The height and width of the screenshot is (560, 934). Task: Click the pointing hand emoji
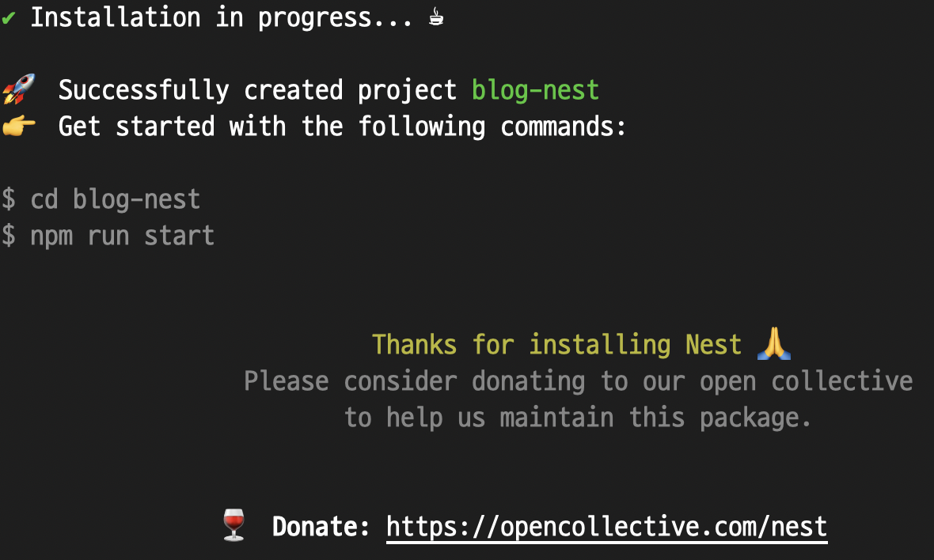[x=18, y=127]
